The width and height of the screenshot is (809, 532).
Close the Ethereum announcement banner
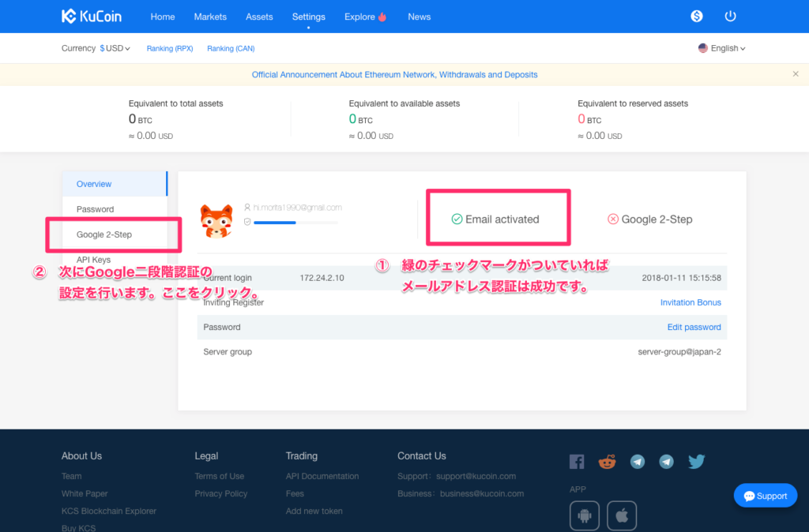(796, 73)
